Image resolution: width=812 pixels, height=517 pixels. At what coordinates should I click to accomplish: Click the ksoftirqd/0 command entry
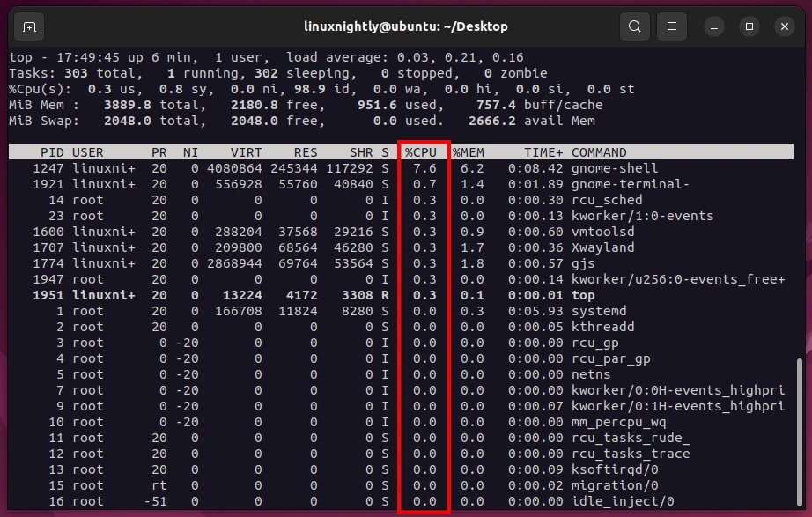click(615, 469)
